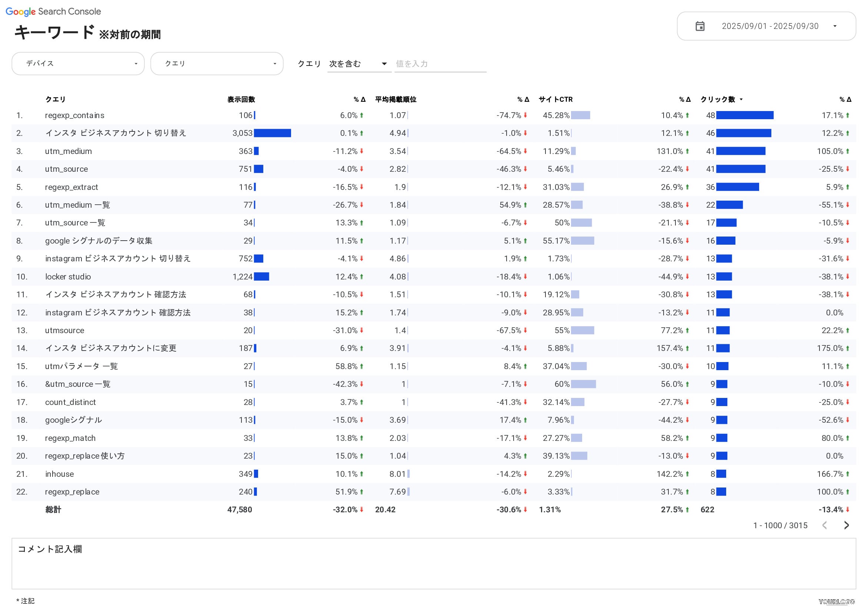Go to next page of results
This screenshot has height=613, width=868.
(x=847, y=525)
